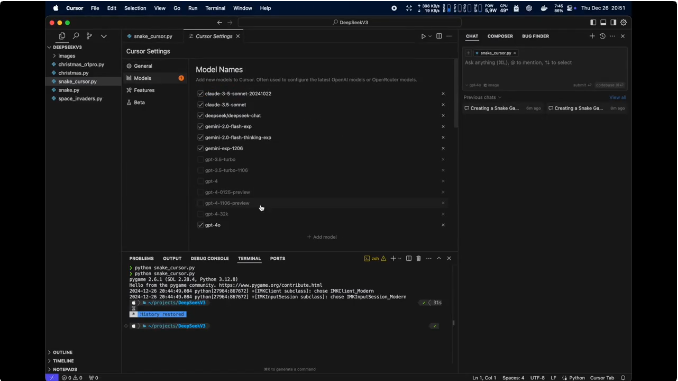Open the Terminal menu in menu bar
Viewport: 678px width, 381px height.
click(215, 8)
